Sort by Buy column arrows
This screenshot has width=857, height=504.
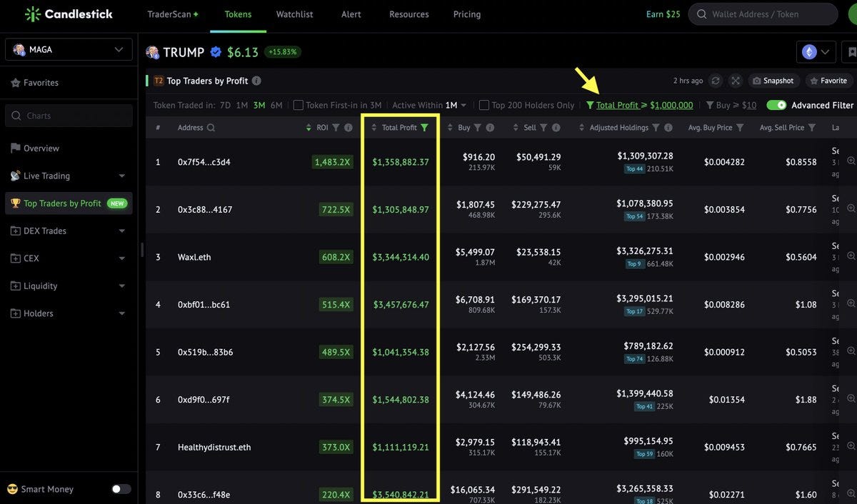point(450,128)
